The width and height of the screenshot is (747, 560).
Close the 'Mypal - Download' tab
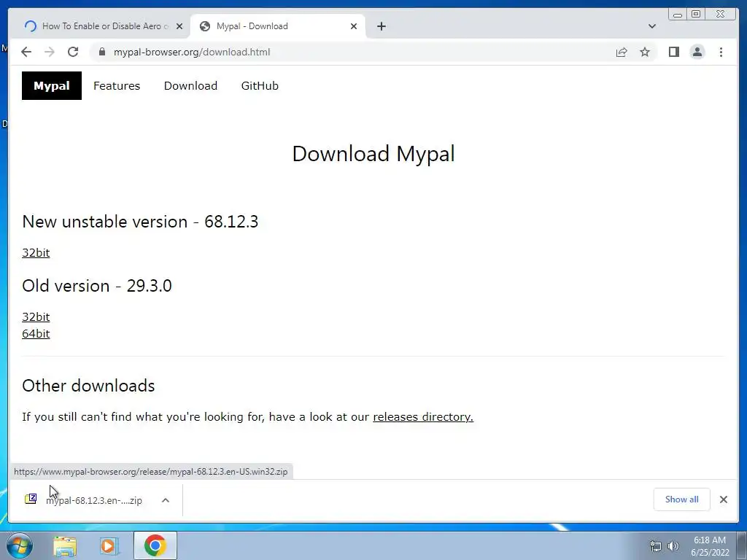pyautogui.click(x=354, y=26)
